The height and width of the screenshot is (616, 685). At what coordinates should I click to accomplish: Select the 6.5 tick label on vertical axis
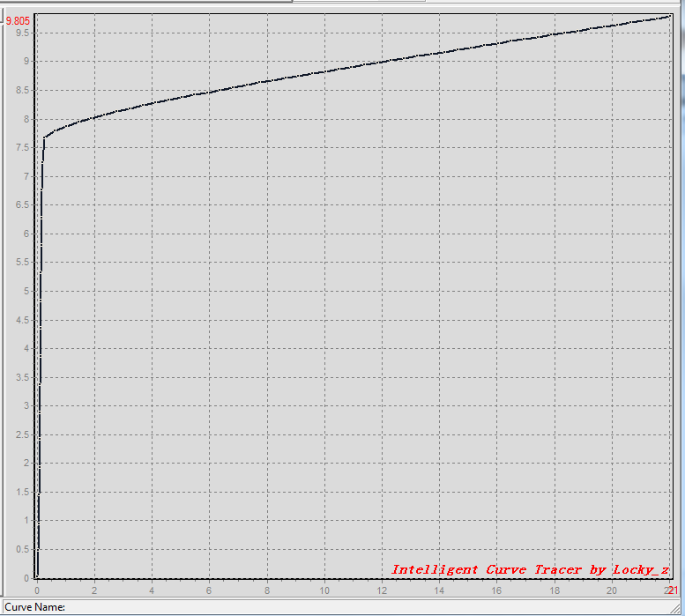pos(23,204)
